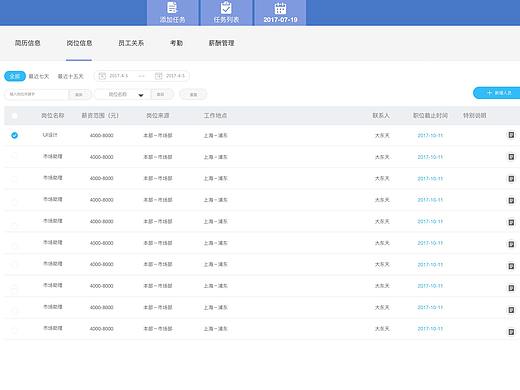Open details icon in sixth table row
The image size is (520, 390).
tap(511, 244)
